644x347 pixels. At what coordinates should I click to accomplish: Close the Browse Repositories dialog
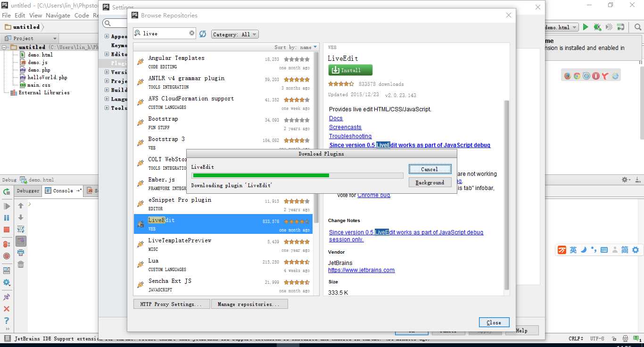point(494,322)
